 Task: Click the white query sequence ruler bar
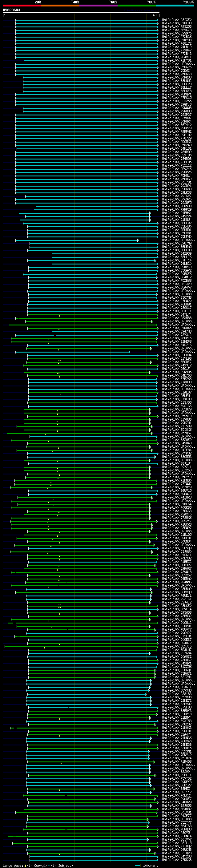[81, 13]
